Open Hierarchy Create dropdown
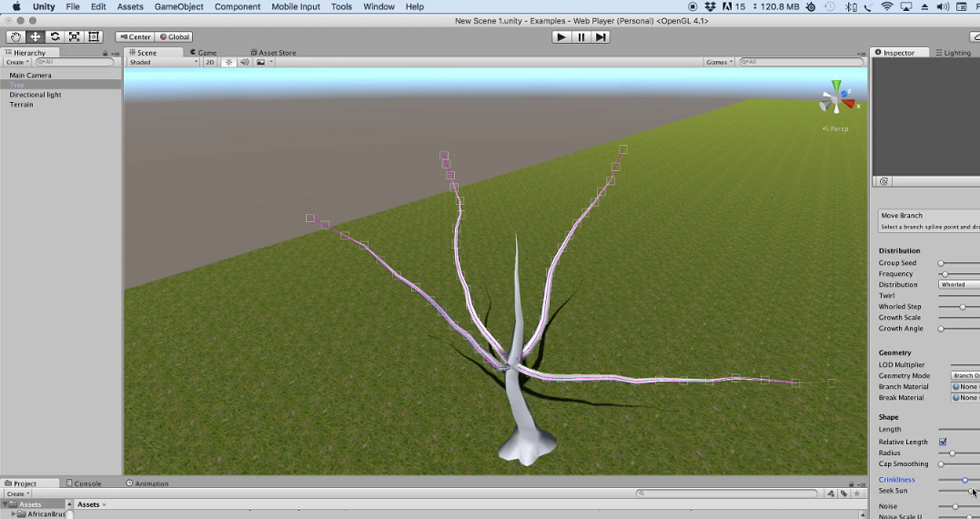Image resolution: width=980 pixels, height=519 pixels. pyautogui.click(x=17, y=62)
